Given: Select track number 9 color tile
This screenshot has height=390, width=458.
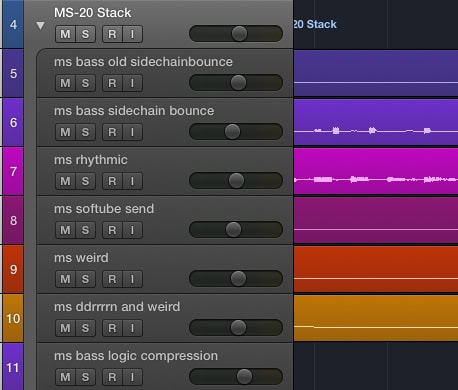Looking at the screenshot, I should click(13, 269).
